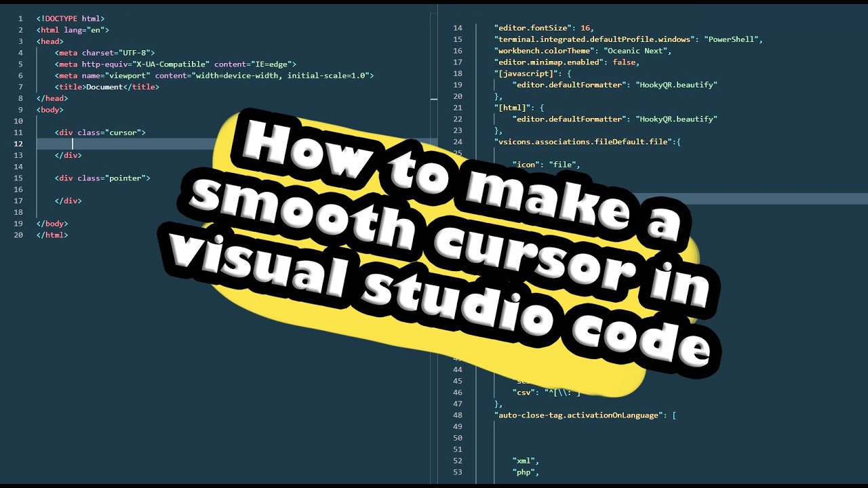The image size is (868, 488).
Task: Click the opening <body> tag
Action: coord(50,110)
